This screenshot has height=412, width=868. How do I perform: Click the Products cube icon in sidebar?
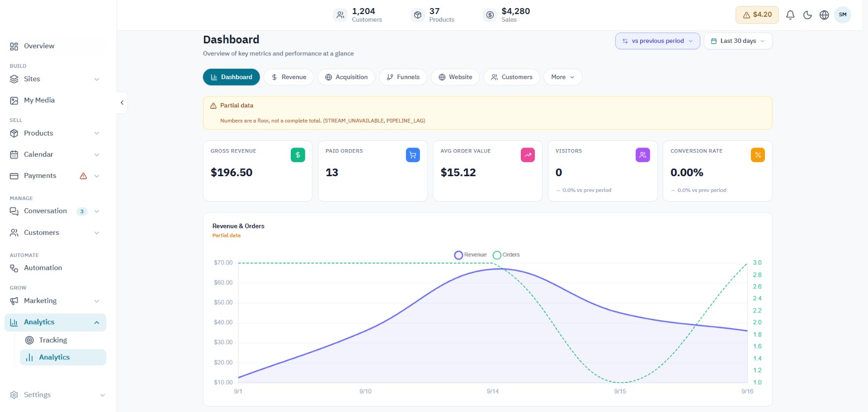pos(14,133)
